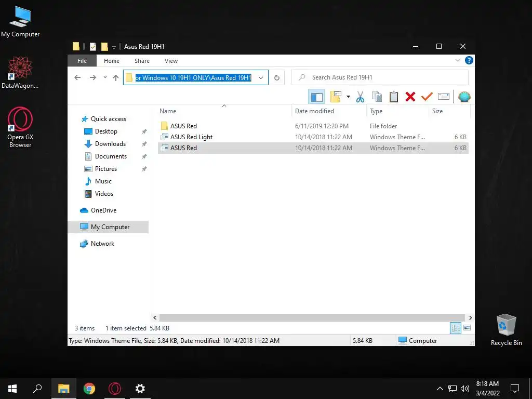Switch to the Share ribbon tab

142,61
